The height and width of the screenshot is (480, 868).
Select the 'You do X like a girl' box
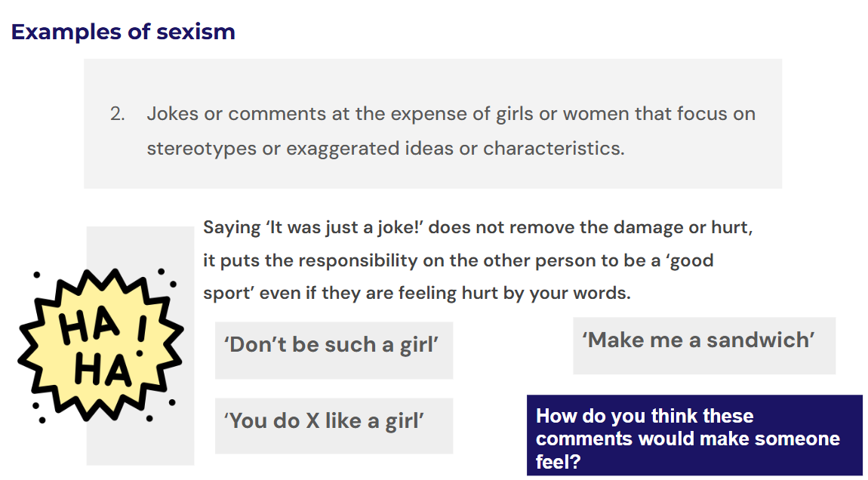[x=334, y=421]
